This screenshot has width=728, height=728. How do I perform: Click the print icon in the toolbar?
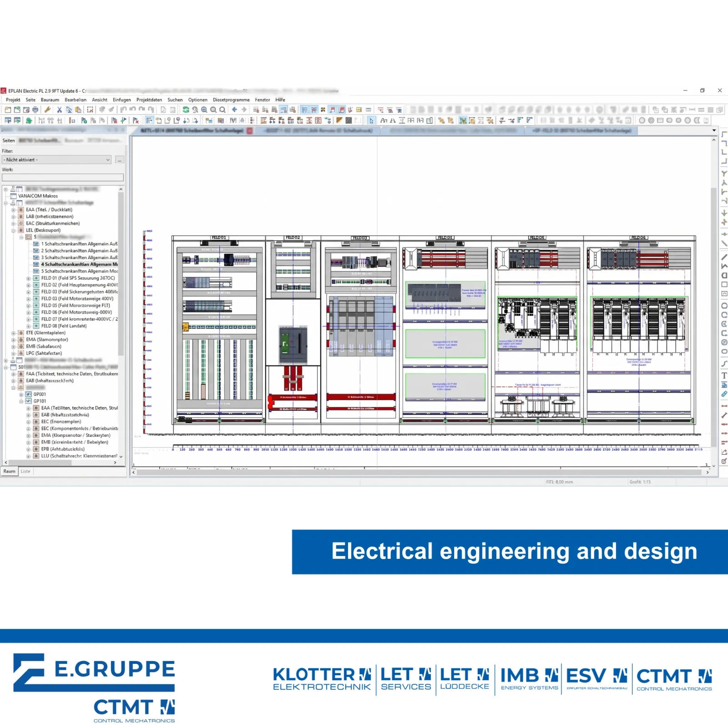tap(35, 110)
